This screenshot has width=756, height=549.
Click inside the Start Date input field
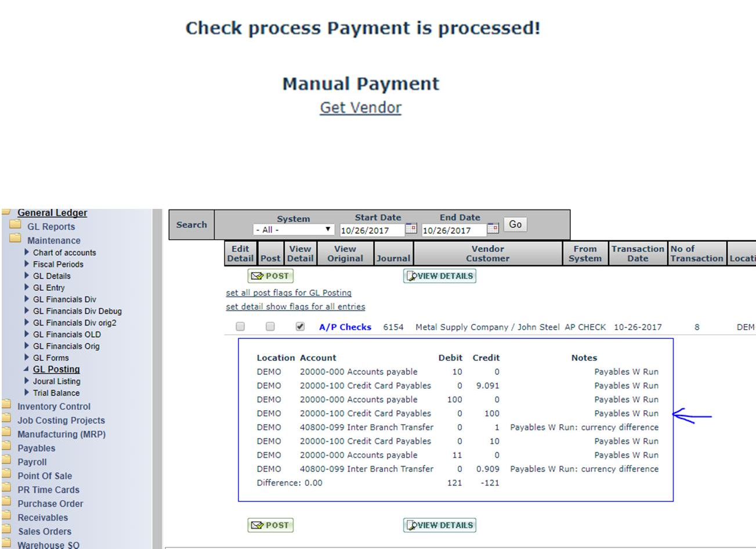click(371, 230)
